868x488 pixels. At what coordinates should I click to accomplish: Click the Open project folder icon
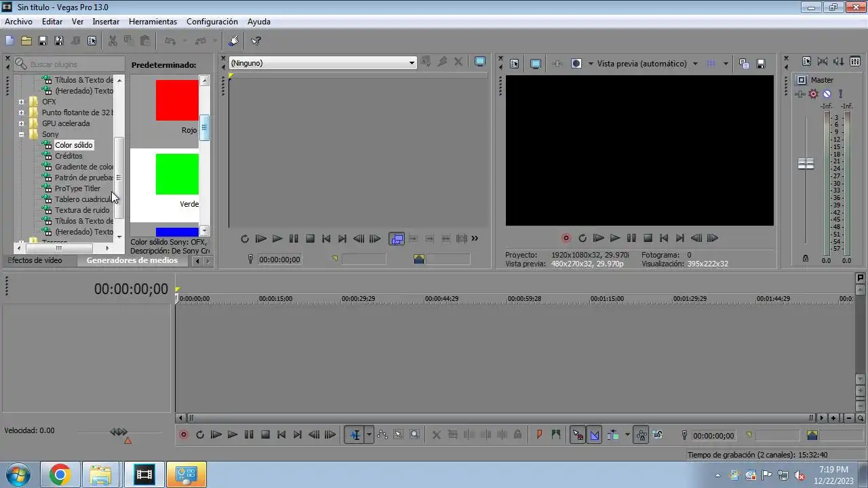26,41
